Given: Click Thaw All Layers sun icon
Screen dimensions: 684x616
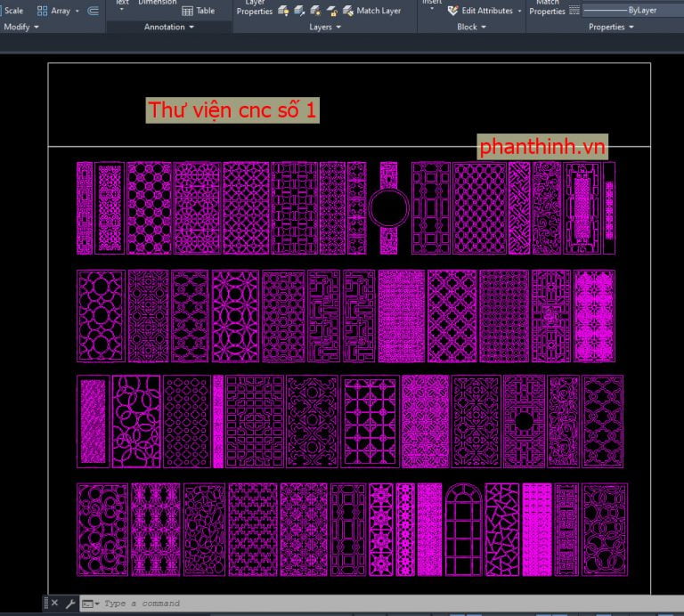Looking at the screenshot, I should pos(315,11).
